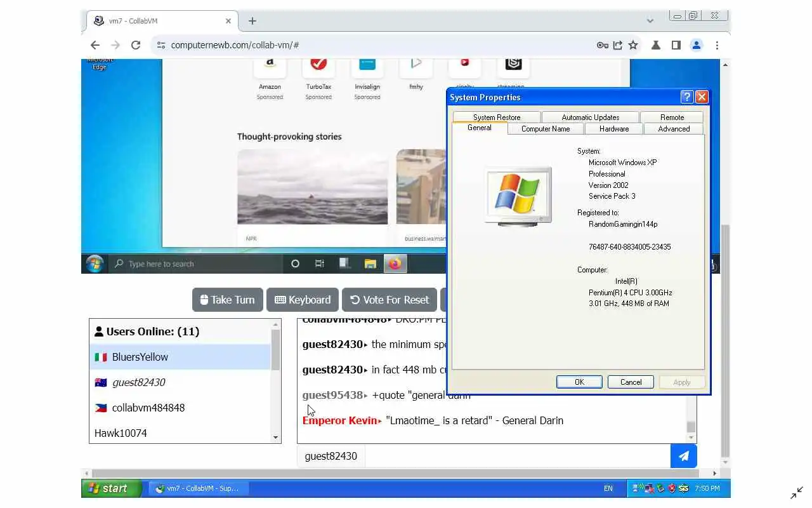Click the guest82430 username label beside chat input
Image resolution: width=812 pixels, height=508 pixels.
pos(331,456)
